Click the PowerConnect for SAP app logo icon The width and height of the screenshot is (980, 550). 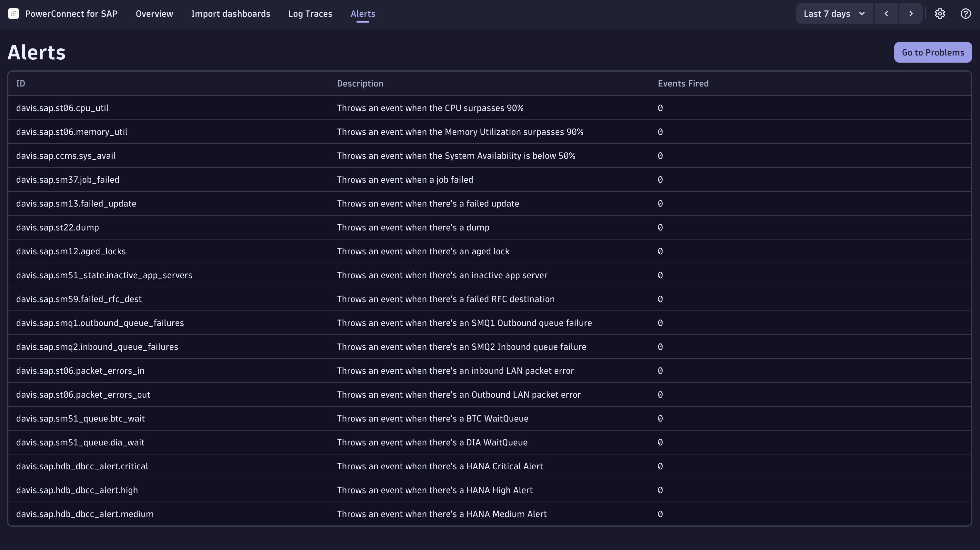(13, 14)
